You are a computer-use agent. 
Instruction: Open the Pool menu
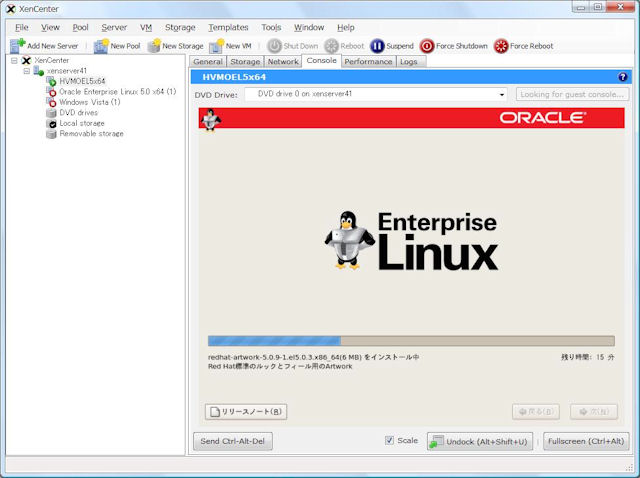80,27
